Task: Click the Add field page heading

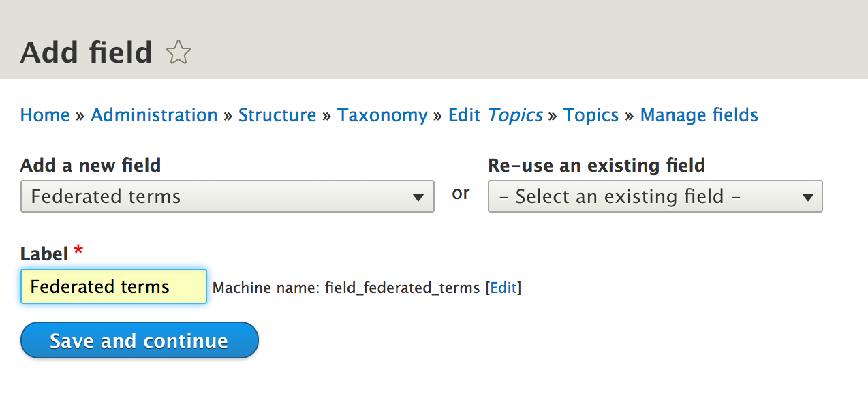Action: (x=87, y=52)
